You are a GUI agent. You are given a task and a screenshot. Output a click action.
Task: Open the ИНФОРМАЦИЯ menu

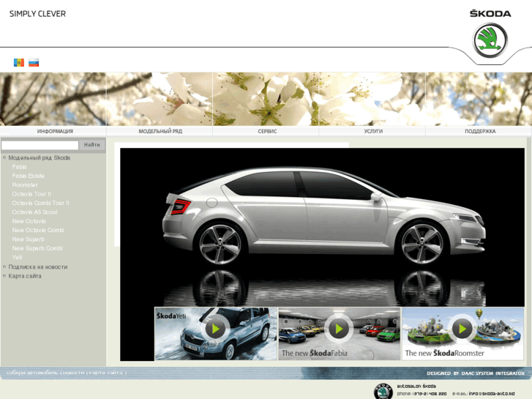55,131
